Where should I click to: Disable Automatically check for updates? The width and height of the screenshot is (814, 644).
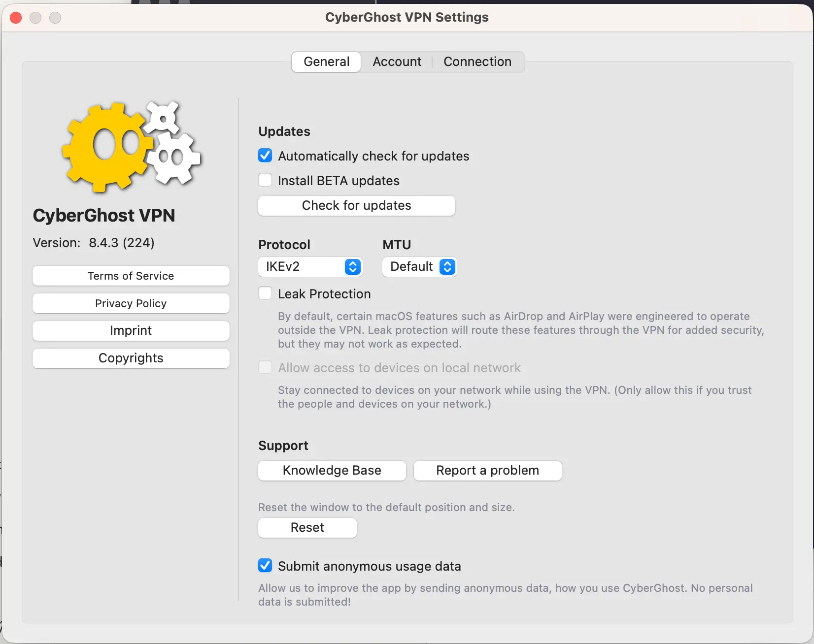(x=265, y=155)
